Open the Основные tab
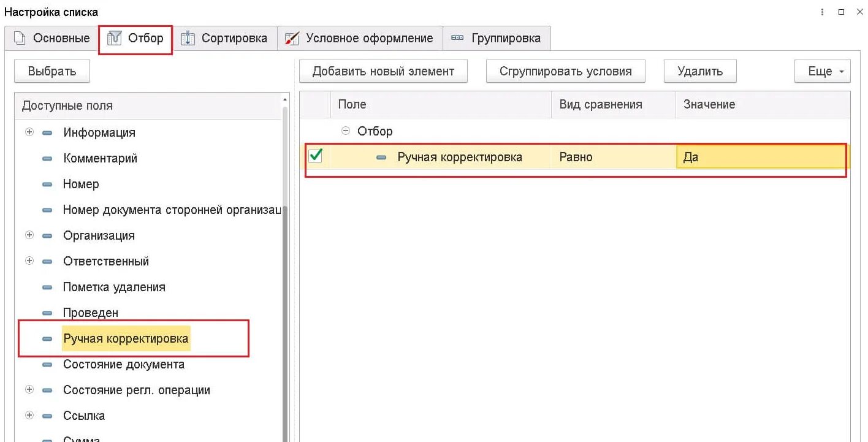The width and height of the screenshot is (868, 442). (x=51, y=38)
